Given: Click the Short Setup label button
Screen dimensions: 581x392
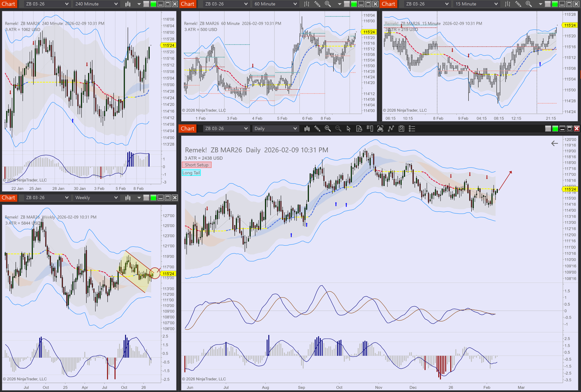Looking at the screenshot, I should (x=197, y=165).
